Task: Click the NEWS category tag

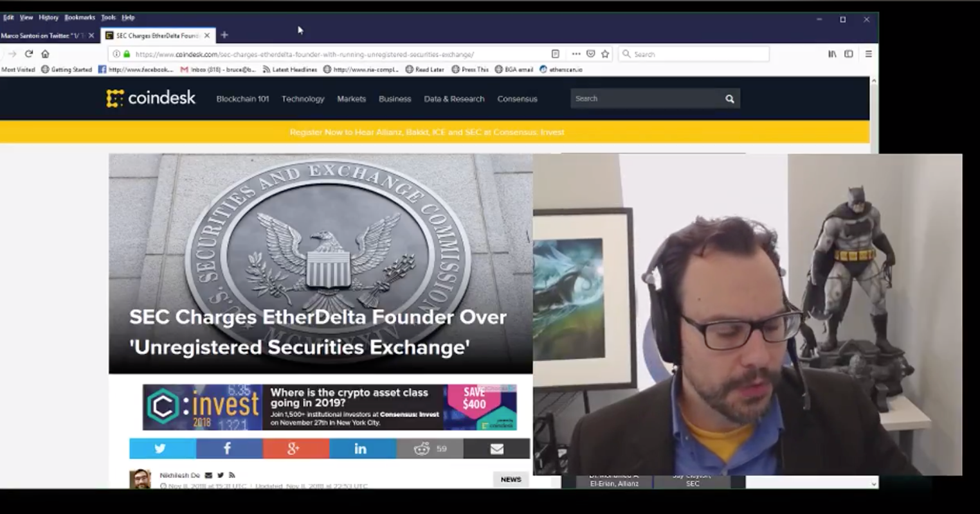Action: point(511,479)
